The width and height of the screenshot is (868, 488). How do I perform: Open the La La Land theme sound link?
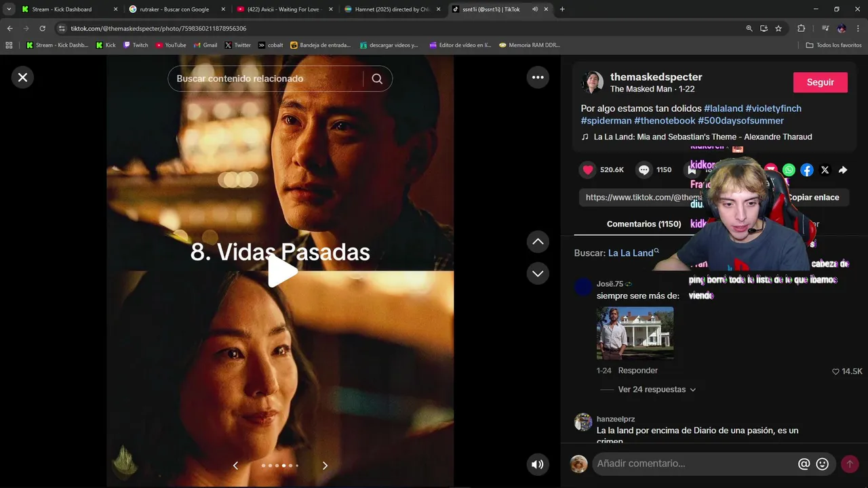703,137
